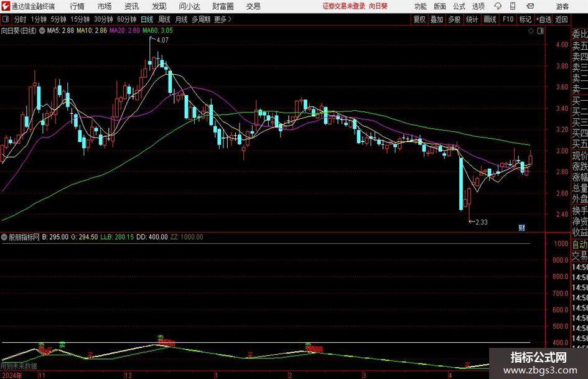Switch to 5分钟 period tab

tap(58, 19)
